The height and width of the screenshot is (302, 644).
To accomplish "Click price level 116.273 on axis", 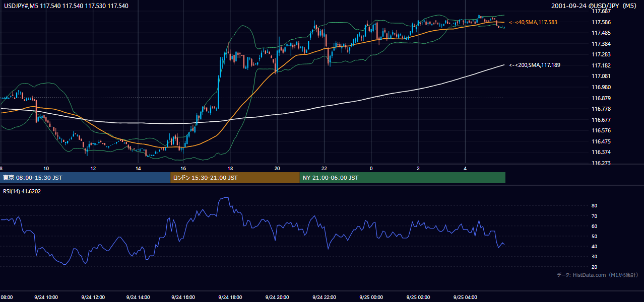I will [600, 163].
